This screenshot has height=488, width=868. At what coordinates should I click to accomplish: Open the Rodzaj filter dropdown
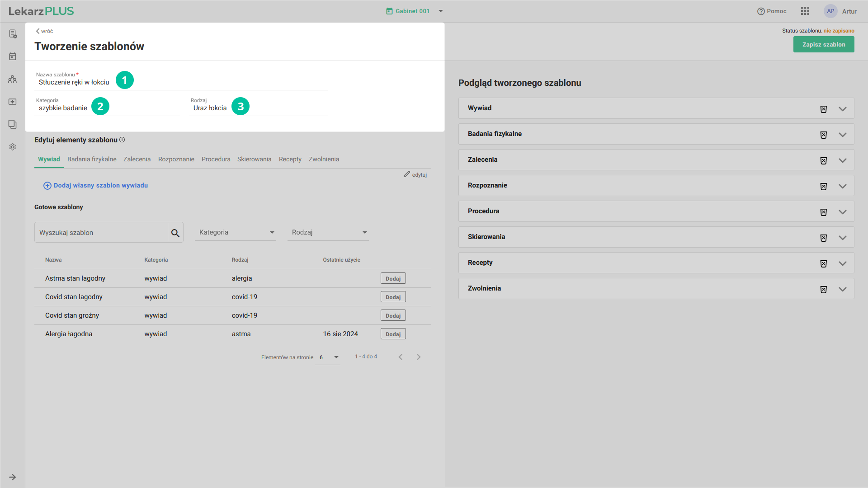(x=329, y=232)
